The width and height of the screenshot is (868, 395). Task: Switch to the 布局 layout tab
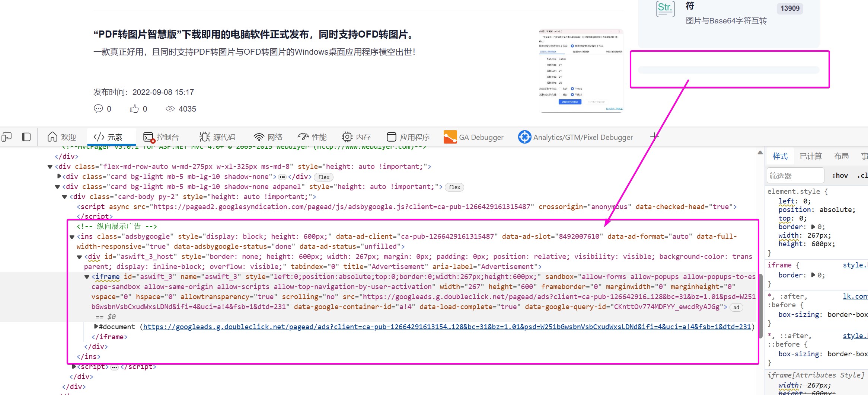tap(841, 156)
